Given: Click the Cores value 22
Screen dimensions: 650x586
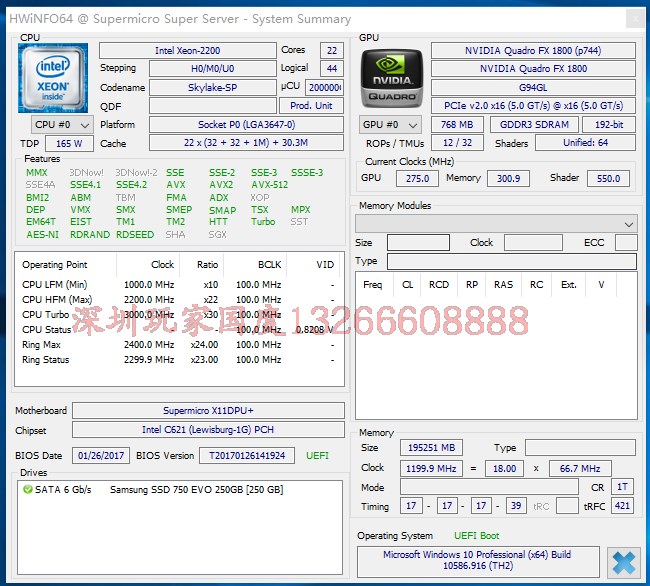Looking at the screenshot, I should point(332,51).
